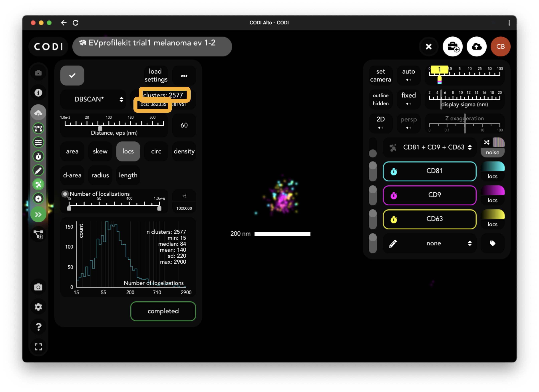Image resolution: width=539 pixels, height=392 pixels.
Task: Click the CD81 channel button
Action: coord(430,171)
